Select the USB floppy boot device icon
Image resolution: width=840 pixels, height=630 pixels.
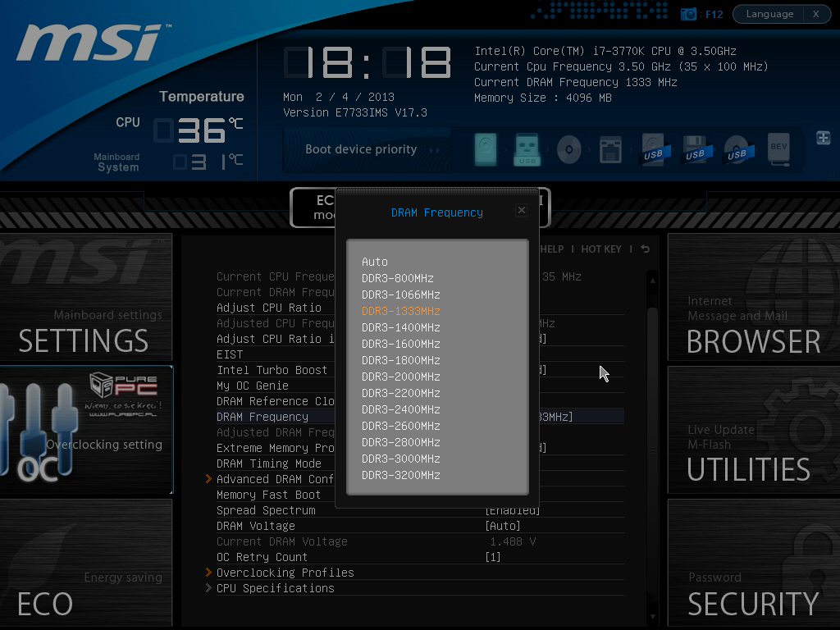click(x=695, y=149)
